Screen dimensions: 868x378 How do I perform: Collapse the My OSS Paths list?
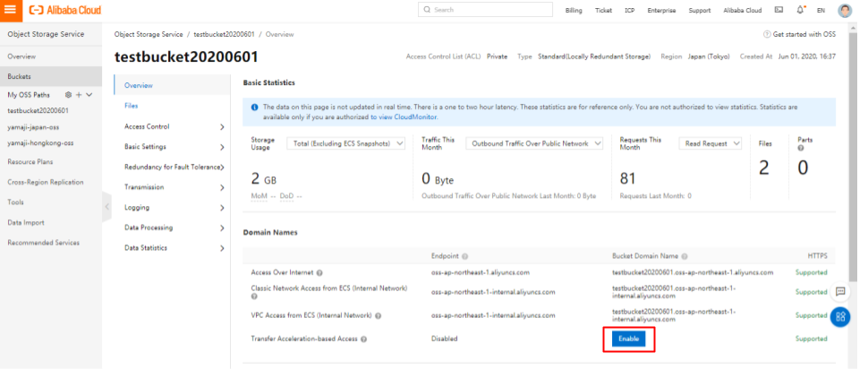click(89, 95)
